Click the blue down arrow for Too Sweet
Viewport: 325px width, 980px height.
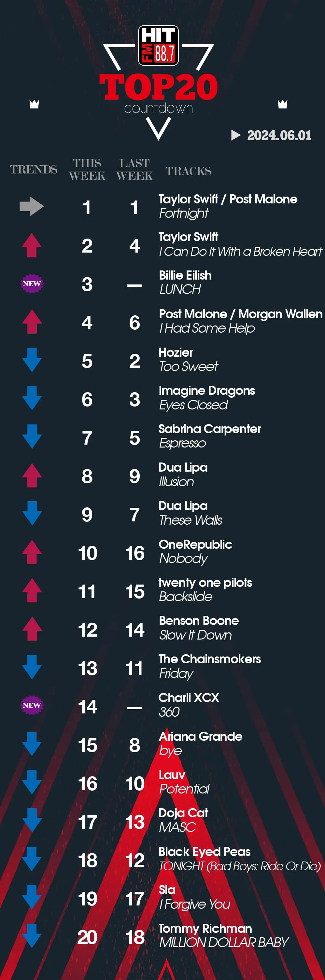click(32, 360)
